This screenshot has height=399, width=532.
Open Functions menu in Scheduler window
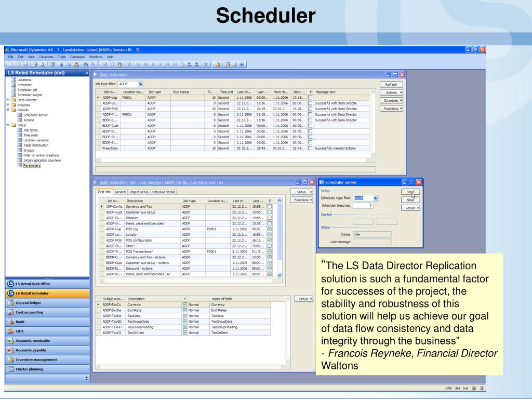[x=391, y=109]
